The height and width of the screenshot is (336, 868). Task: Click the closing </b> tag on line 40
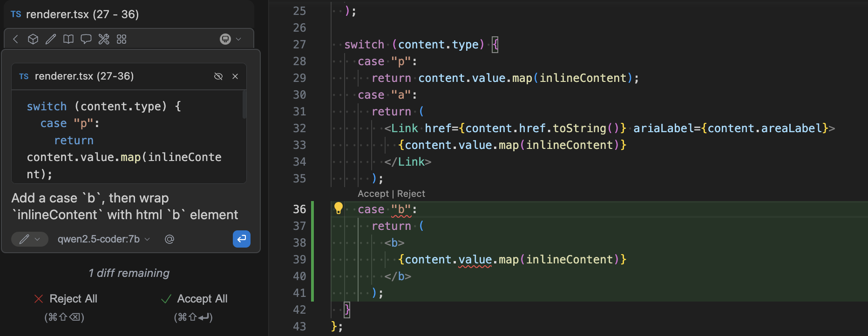coord(398,276)
